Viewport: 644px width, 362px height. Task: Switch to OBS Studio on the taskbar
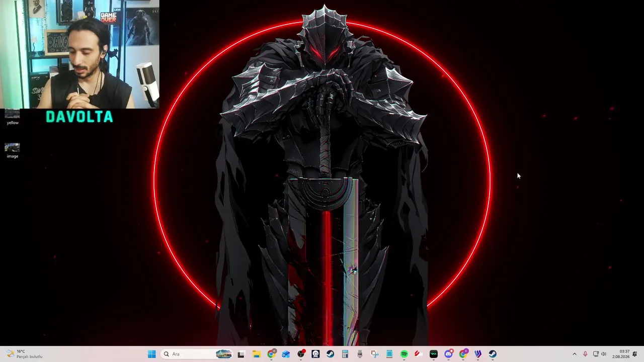tap(301, 354)
